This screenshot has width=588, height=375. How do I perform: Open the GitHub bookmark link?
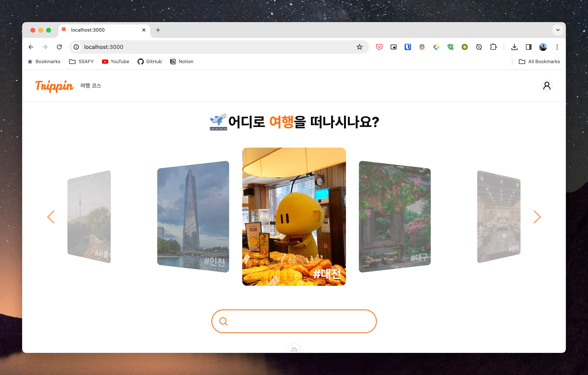tap(149, 62)
